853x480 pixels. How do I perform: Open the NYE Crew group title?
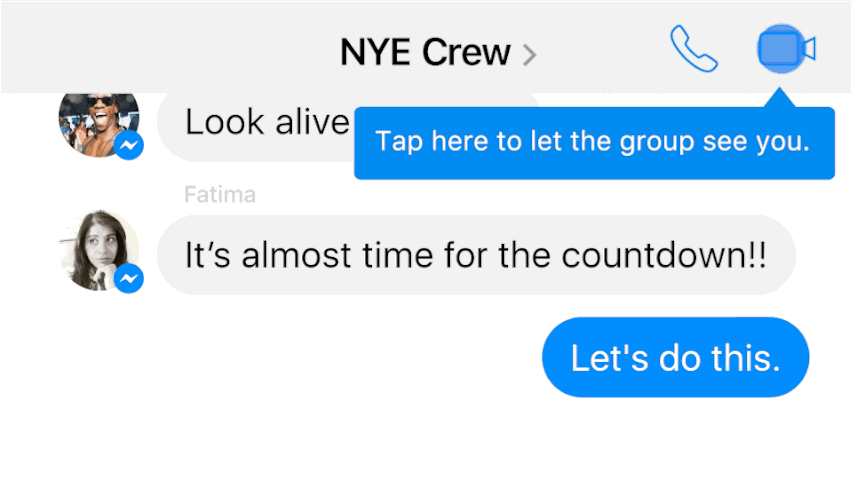[425, 52]
